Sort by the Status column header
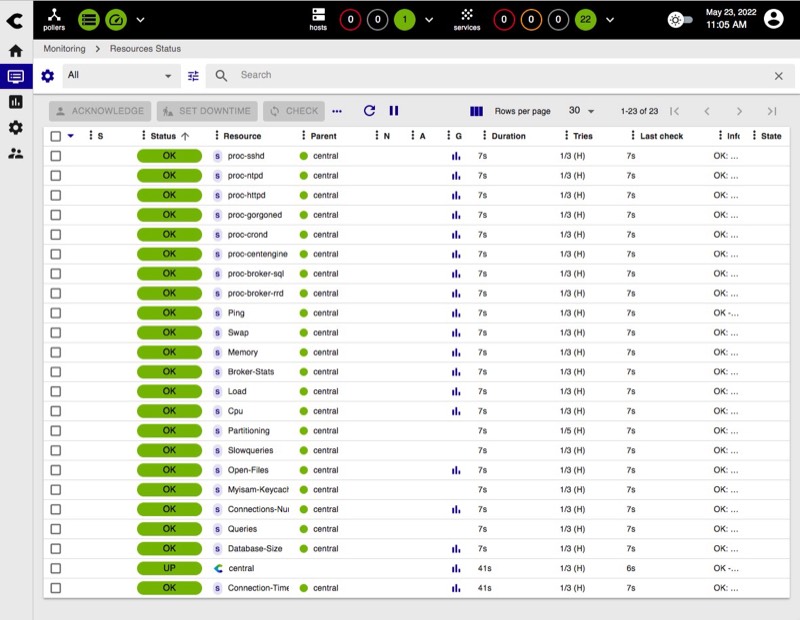 (163, 136)
